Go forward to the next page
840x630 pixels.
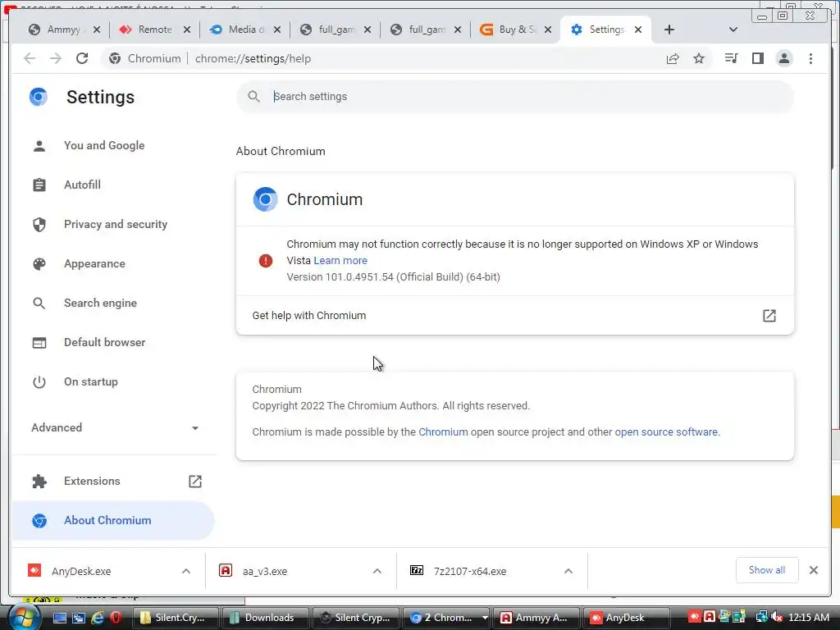[56, 58]
